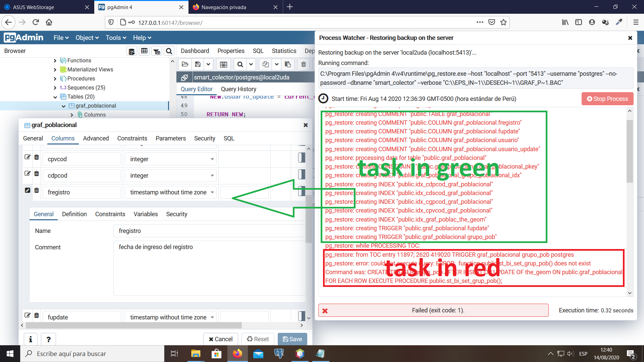Viewport: 644px width, 362px height.
Task: Toggle the Not NULL switch for cdpcod
Action: click(x=302, y=174)
